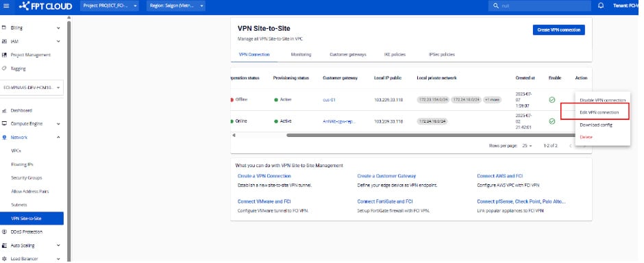Open the Project selector dropdown
This screenshot has height=263, width=644.
109,6
